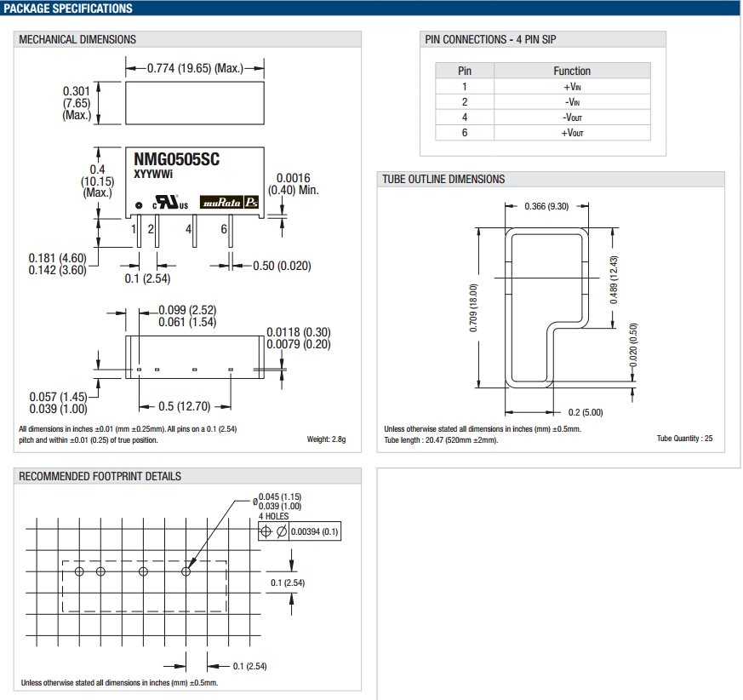Viewport: 743px width, 700px height.
Task: Click the Tube Quantity : 25 text
Action: tap(684, 439)
